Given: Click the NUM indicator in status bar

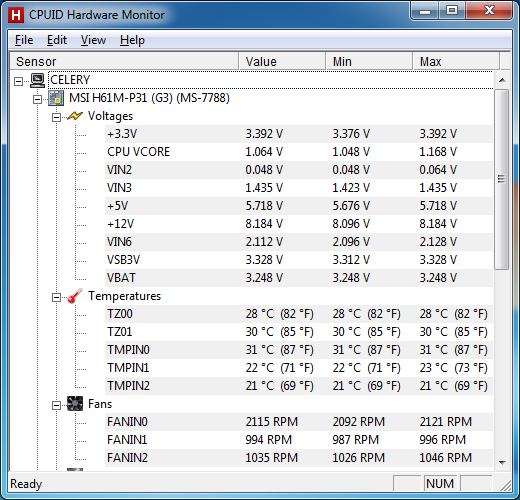Looking at the screenshot, I should pos(440,484).
